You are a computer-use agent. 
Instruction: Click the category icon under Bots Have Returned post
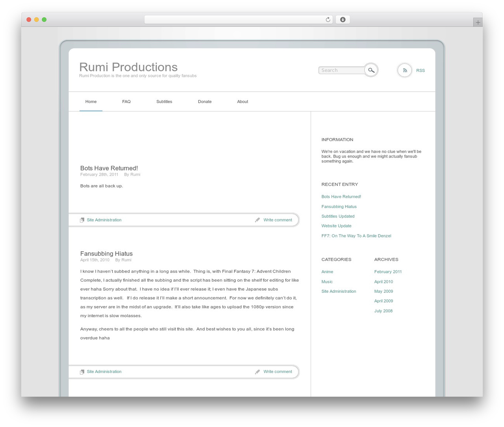(x=82, y=220)
